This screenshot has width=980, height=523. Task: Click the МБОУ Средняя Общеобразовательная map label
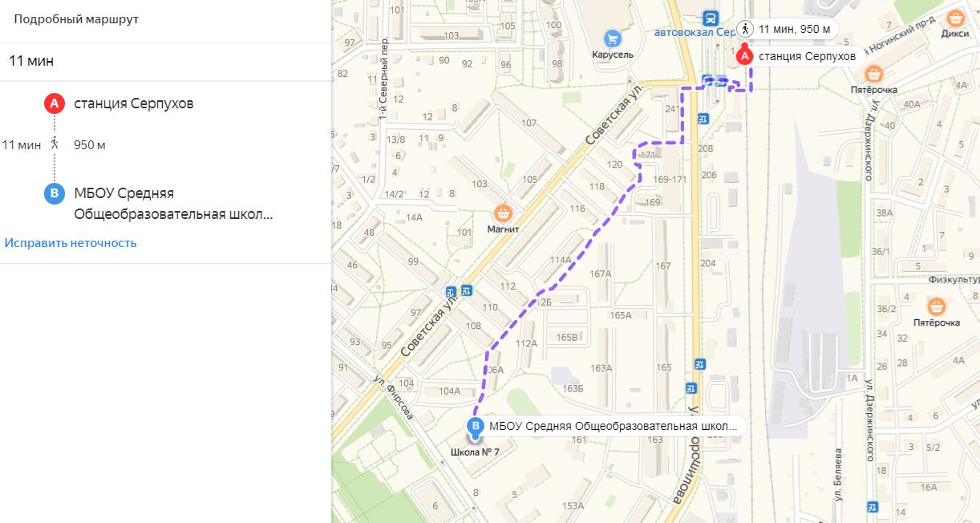tap(613, 425)
